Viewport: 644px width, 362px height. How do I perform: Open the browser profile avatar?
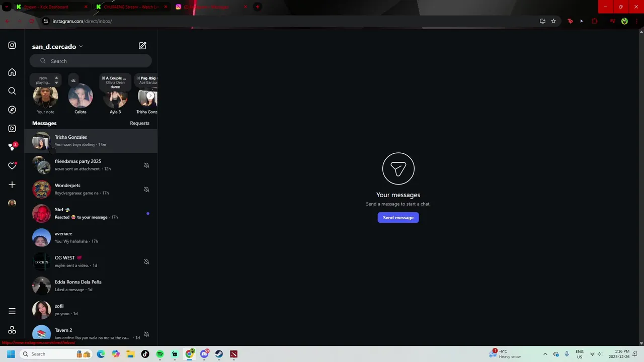click(x=624, y=21)
